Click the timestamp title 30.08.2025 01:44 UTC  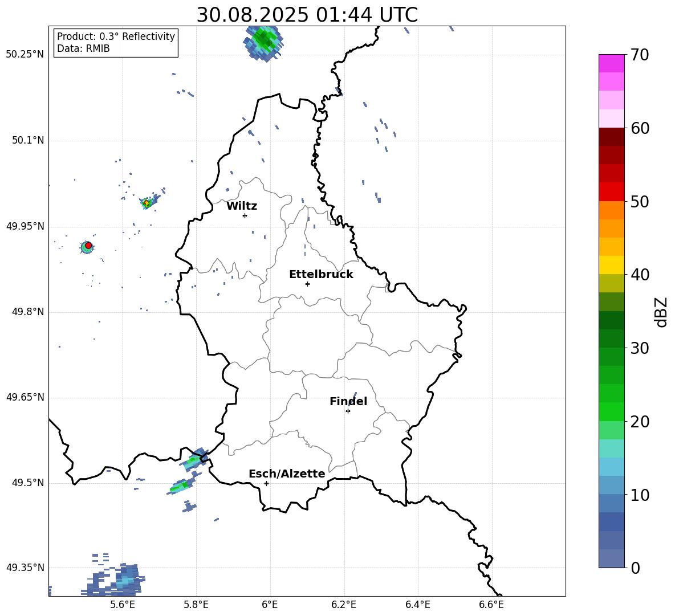[x=307, y=15]
